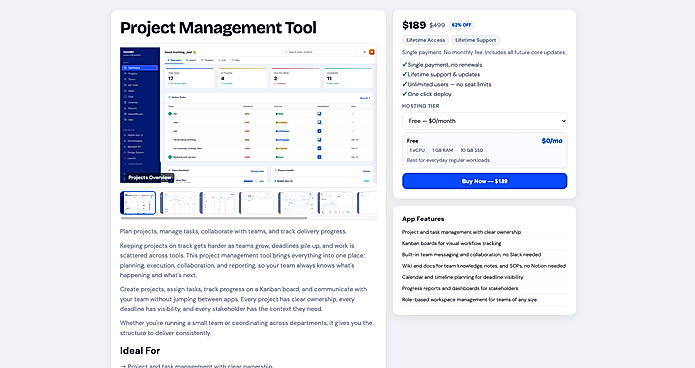The width and height of the screenshot is (695, 368).
Task: Select the fourth screenshot thumbnail
Action: point(257,203)
